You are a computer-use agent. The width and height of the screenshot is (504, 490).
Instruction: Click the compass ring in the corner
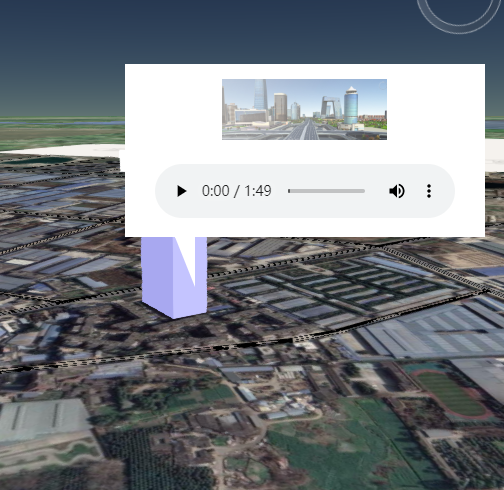(459, 13)
